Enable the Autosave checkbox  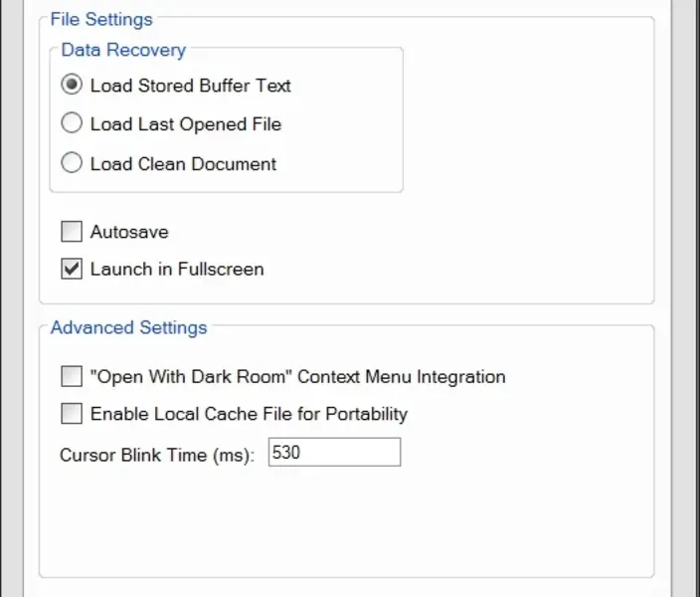(72, 232)
